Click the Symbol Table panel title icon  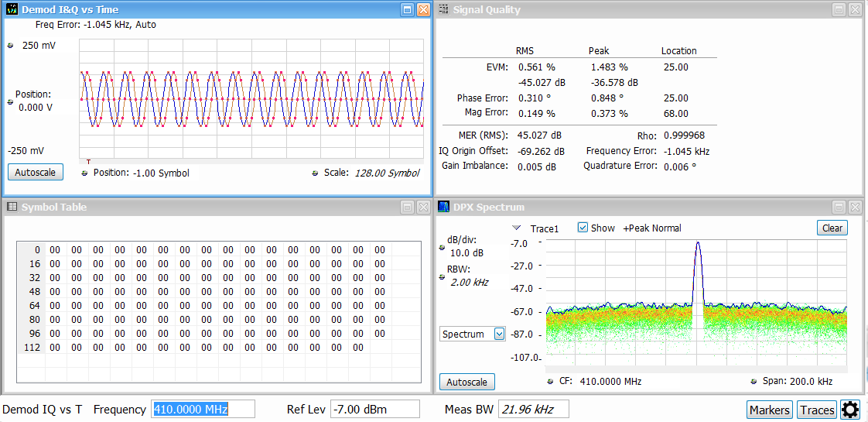[x=12, y=207]
